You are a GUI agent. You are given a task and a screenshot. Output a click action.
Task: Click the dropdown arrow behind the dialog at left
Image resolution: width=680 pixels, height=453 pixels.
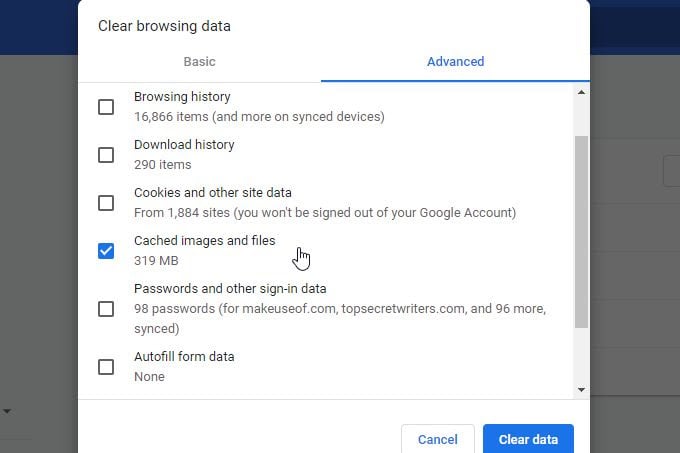pos(7,411)
